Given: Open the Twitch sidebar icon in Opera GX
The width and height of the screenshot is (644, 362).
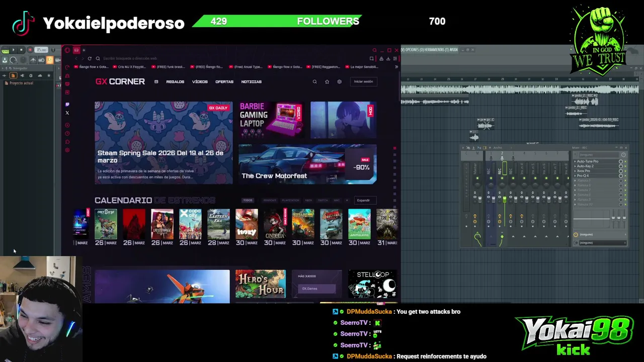Looking at the screenshot, I should [67, 105].
